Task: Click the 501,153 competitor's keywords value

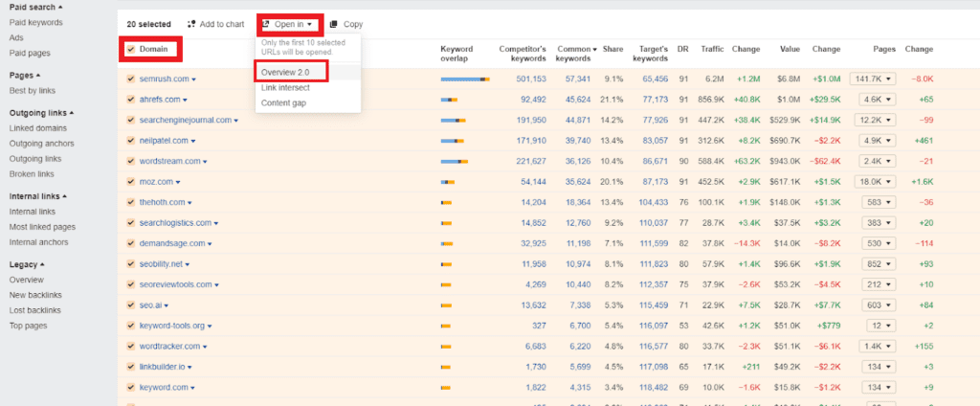Action: (531, 79)
